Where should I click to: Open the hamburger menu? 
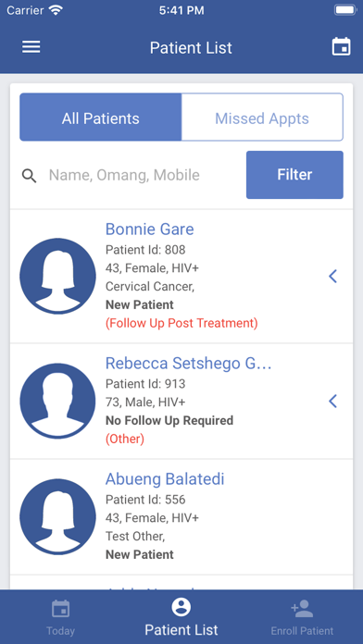(31, 47)
